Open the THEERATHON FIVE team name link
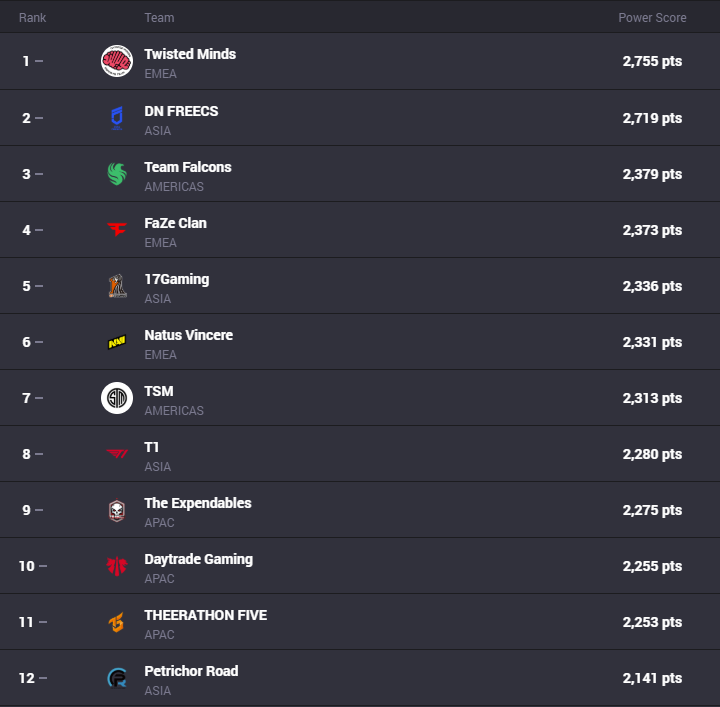 click(x=206, y=615)
